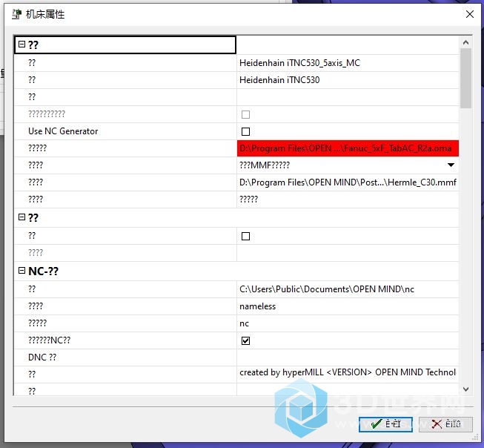Click the C:\Users\Public\Documents\OPEN MIND\nc directory field

pos(348,289)
